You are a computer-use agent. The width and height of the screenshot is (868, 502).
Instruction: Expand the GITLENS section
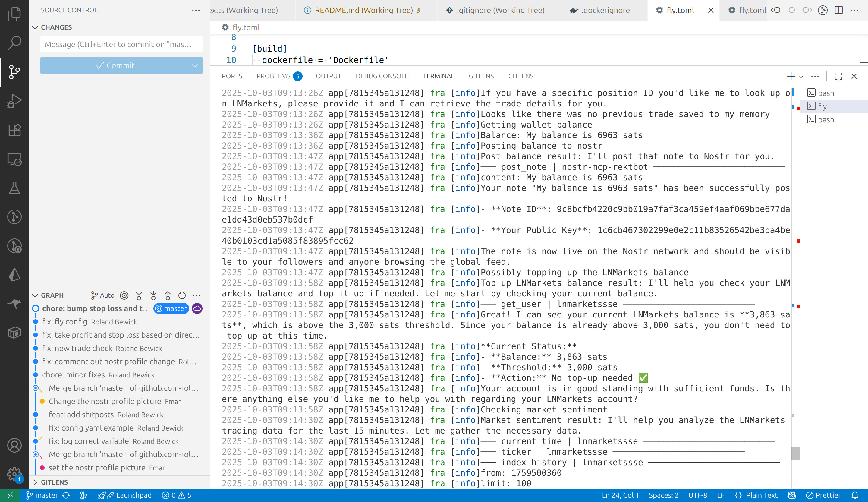coord(35,482)
